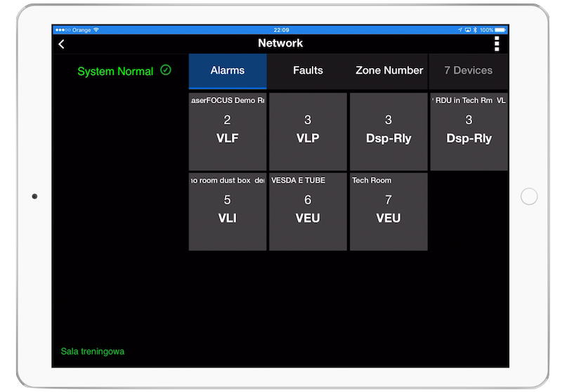
Task: Go back using the left chevron
Action: 61,44
